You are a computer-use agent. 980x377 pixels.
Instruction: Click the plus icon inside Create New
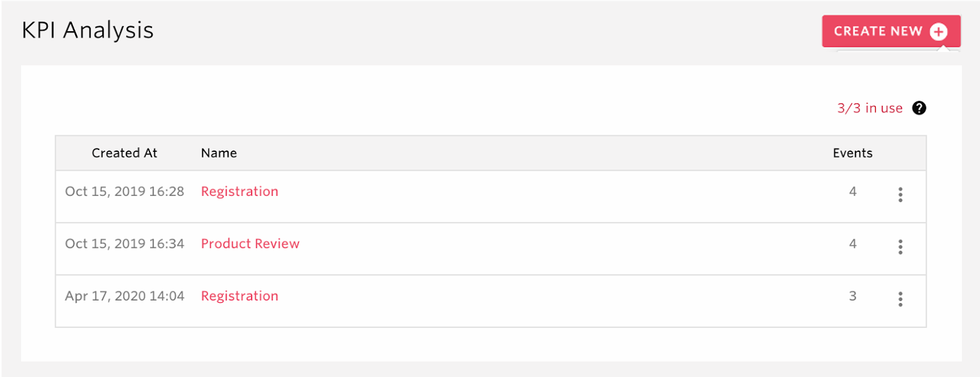938,32
